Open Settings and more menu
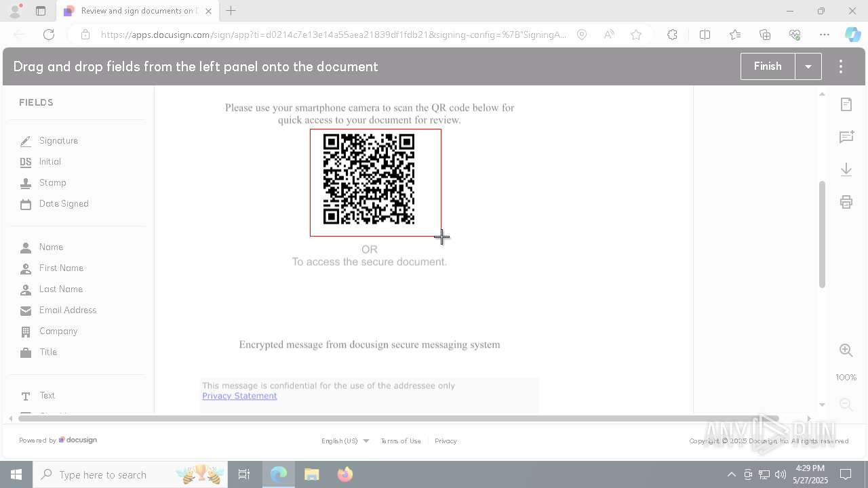The height and width of the screenshot is (488, 868). pos(825,35)
